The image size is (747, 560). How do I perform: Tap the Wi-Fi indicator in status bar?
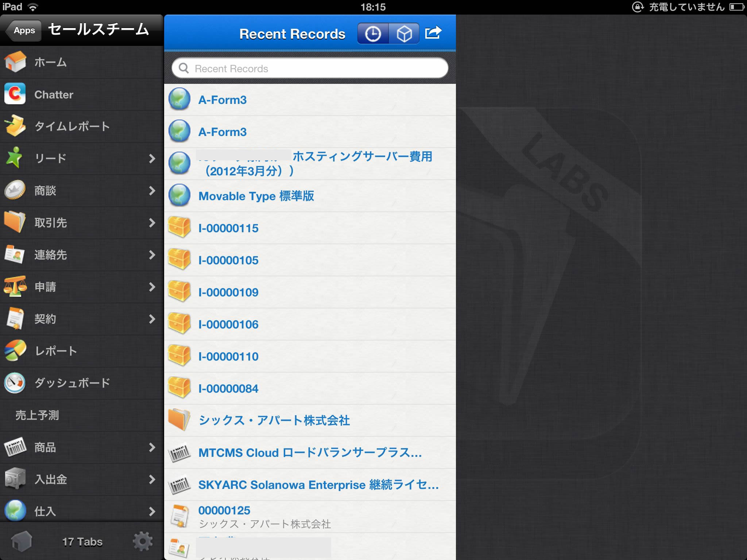tap(33, 7)
